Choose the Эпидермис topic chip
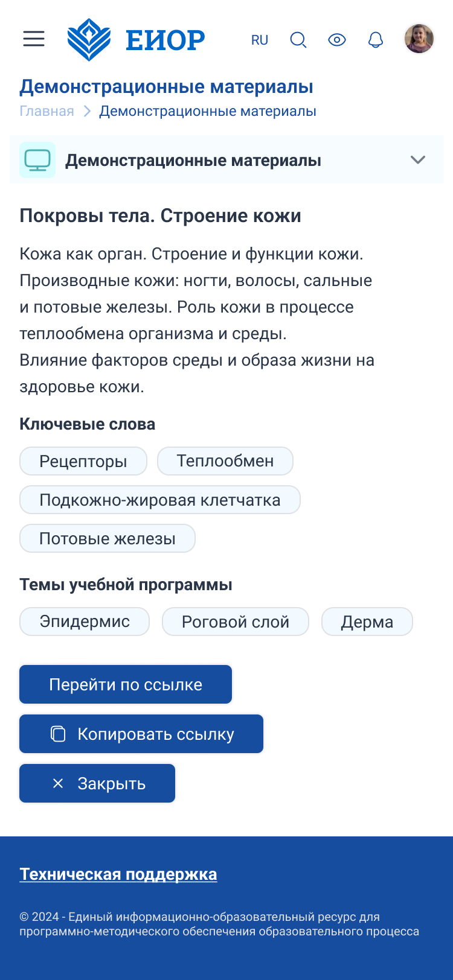This screenshot has height=980, width=453. (x=85, y=622)
